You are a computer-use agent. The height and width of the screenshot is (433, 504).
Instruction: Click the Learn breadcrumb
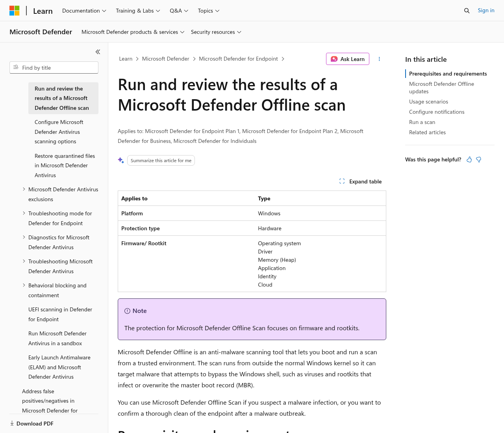coord(126,59)
